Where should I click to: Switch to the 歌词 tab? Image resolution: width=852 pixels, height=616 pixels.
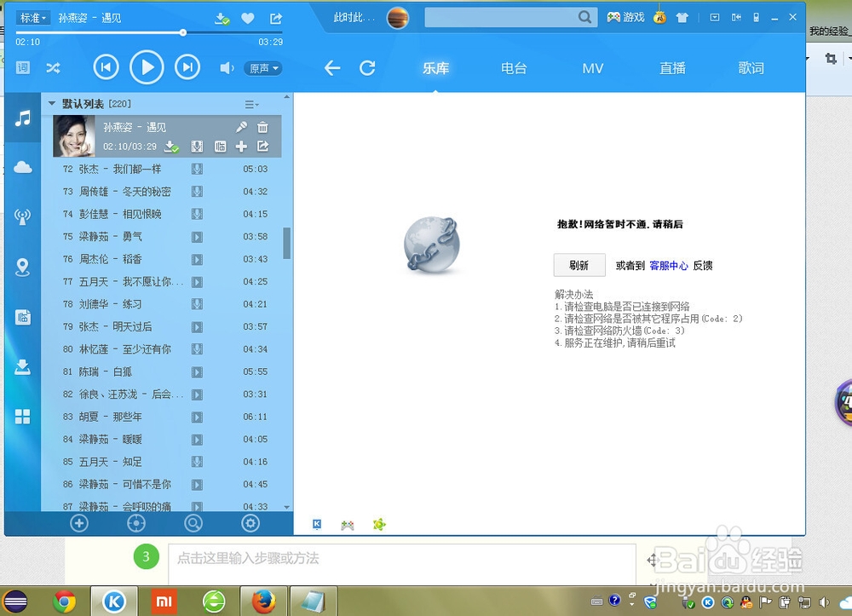[x=751, y=68]
